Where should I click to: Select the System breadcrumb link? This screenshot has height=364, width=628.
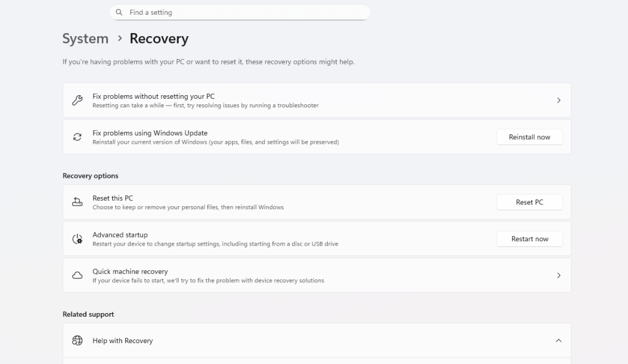(x=85, y=38)
